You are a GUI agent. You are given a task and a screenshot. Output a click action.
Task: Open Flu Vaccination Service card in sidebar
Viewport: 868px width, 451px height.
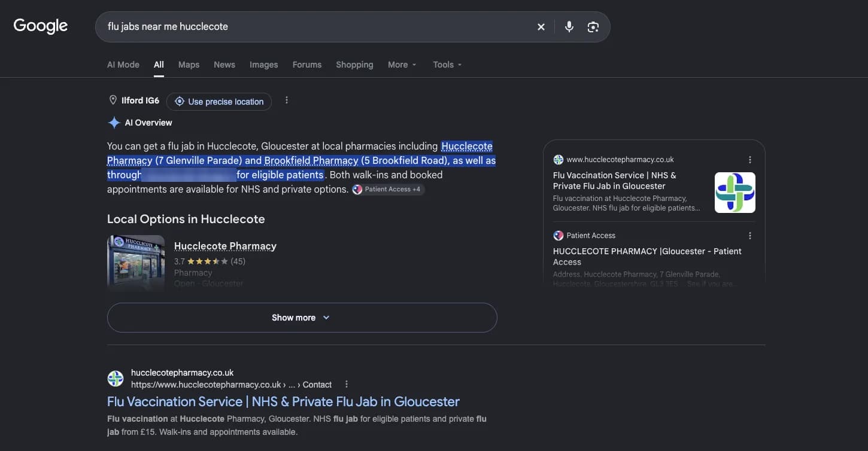[615, 181]
